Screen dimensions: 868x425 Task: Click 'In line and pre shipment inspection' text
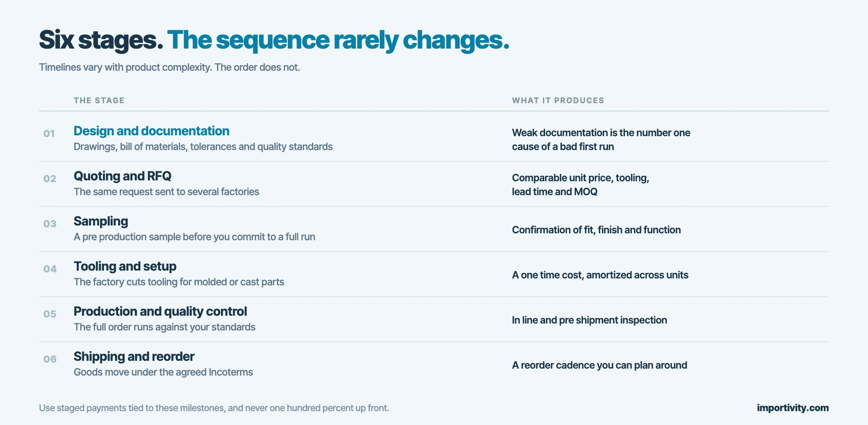point(589,320)
